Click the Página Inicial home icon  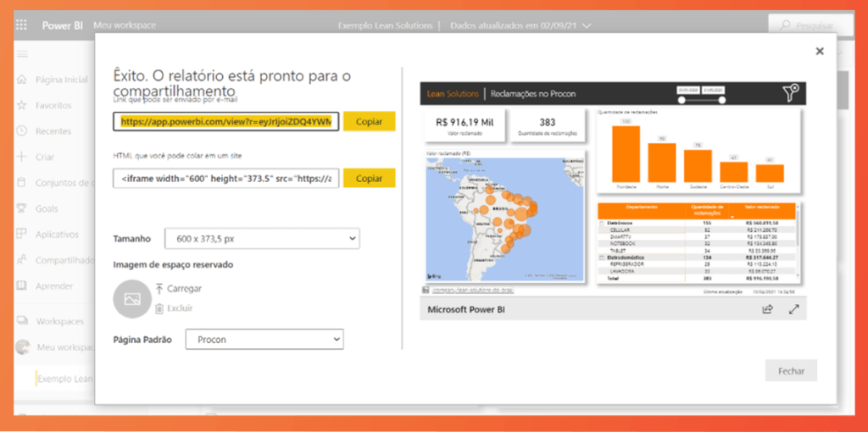point(22,80)
